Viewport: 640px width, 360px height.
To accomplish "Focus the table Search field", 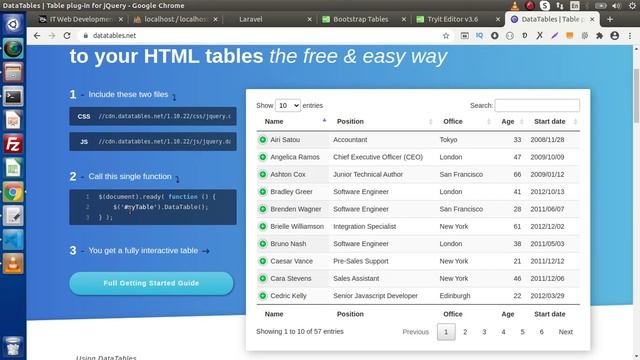I will point(537,105).
